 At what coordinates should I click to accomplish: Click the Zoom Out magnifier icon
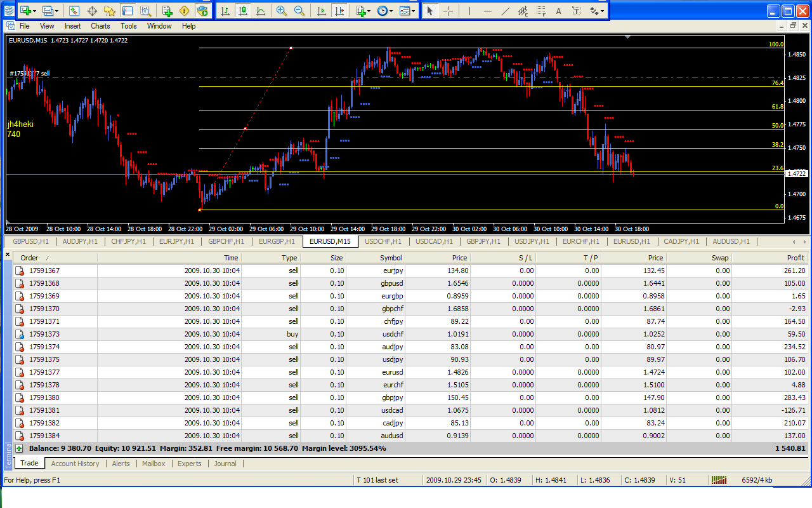[299, 10]
